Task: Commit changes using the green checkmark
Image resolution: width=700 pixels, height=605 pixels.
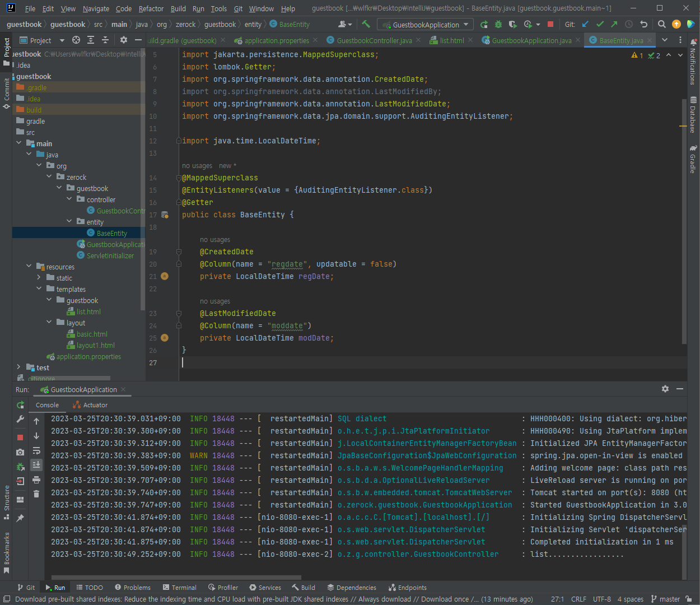Action: click(600, 24)
